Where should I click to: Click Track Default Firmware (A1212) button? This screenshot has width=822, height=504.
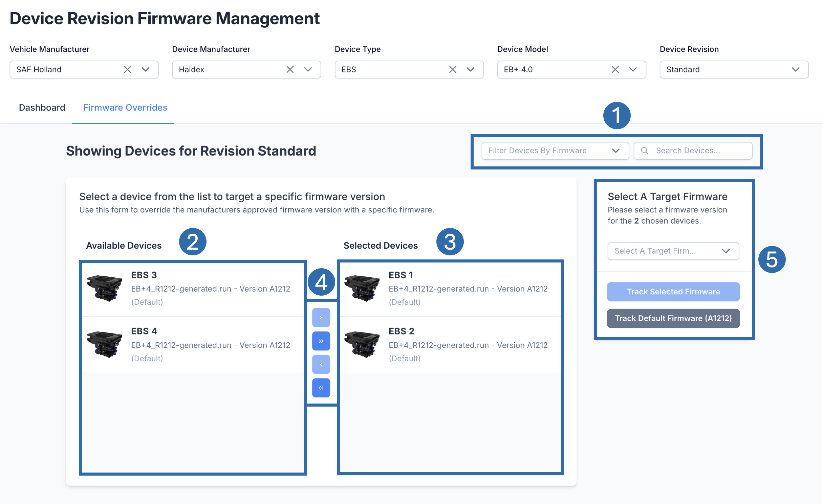click(x=673, y=318)
